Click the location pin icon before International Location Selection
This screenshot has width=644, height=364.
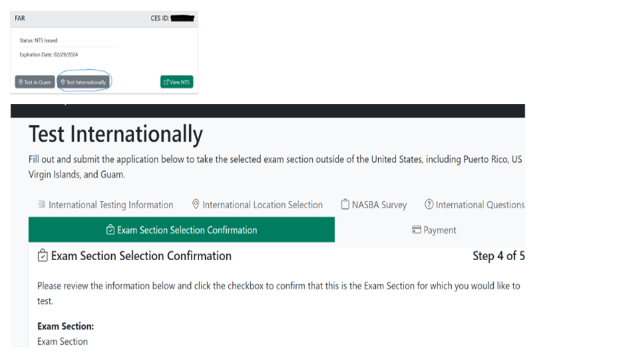pyautogui.click(x=196, y=205)
